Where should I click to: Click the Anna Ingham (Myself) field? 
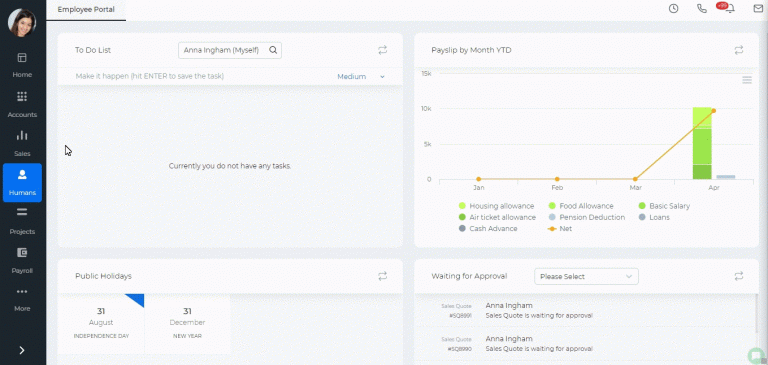point(230,50)
